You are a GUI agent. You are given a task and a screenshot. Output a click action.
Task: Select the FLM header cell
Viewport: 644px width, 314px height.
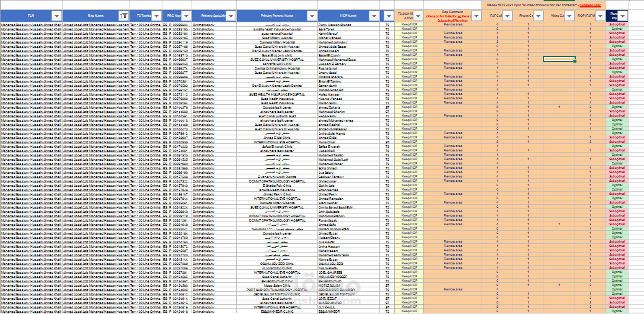coord(31,16)
